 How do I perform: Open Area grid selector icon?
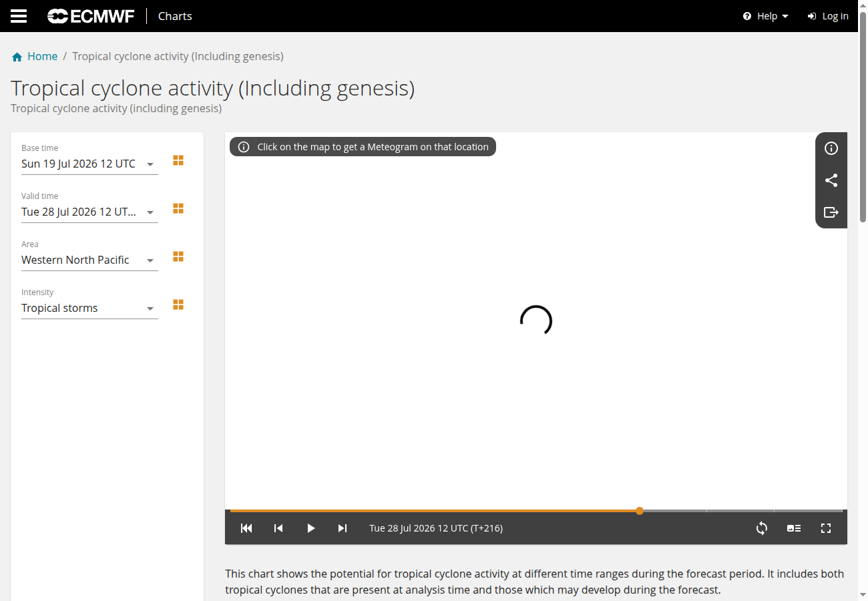178,256
